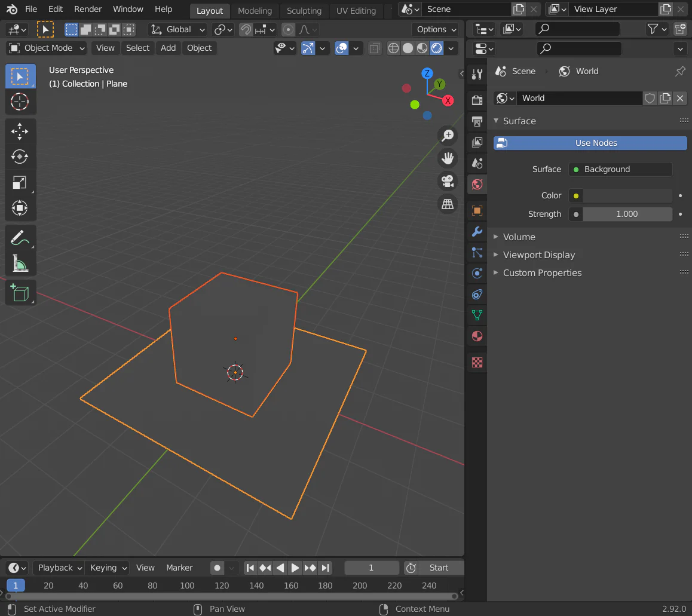Open the Modifier properties wrench tab
This screenshot has width=692, height=616.
pos(477,232)
